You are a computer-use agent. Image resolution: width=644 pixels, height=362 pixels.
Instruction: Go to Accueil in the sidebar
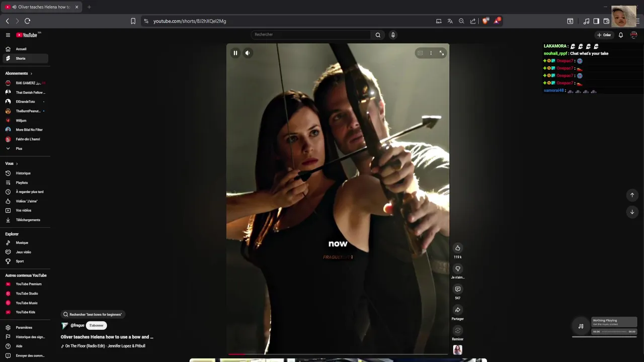coord(25,49)
